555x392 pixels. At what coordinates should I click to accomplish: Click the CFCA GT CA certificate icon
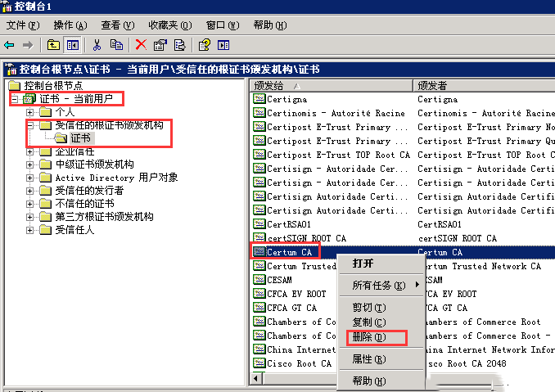click(259, 307)
